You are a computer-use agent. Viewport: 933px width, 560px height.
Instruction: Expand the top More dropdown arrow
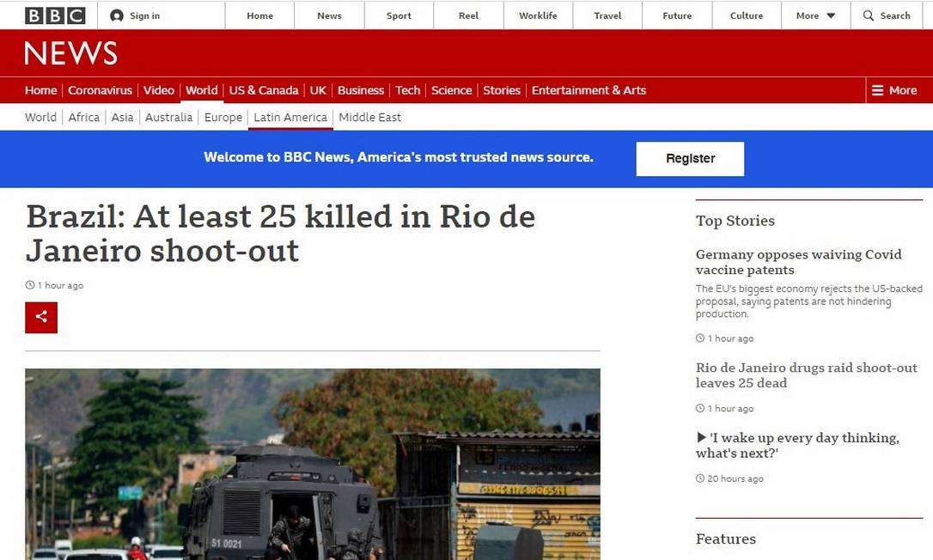point(830,15)
